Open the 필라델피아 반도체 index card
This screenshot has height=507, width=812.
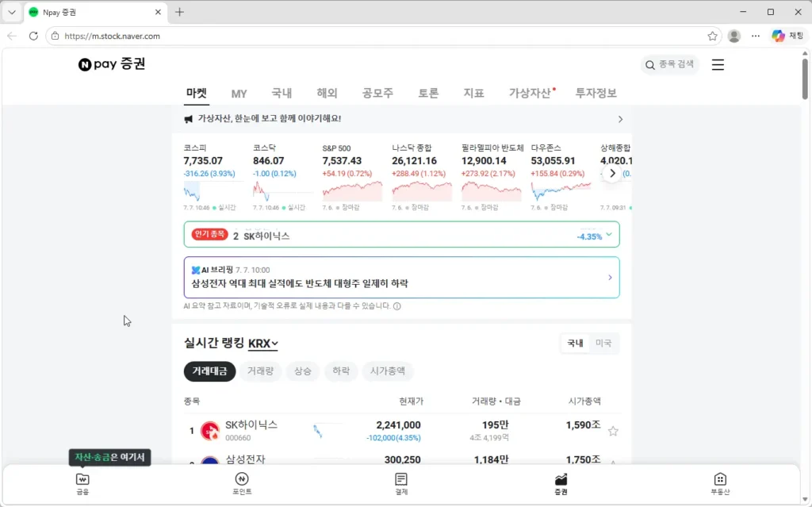tap(492, 177)
